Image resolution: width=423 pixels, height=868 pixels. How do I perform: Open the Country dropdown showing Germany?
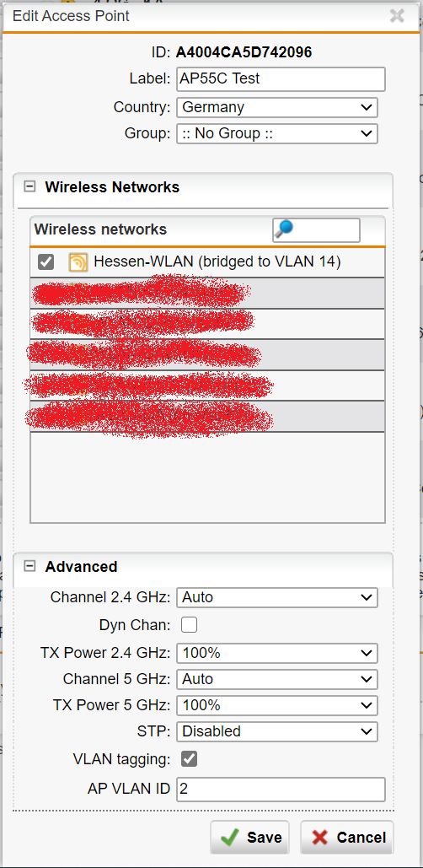point(277,107)
